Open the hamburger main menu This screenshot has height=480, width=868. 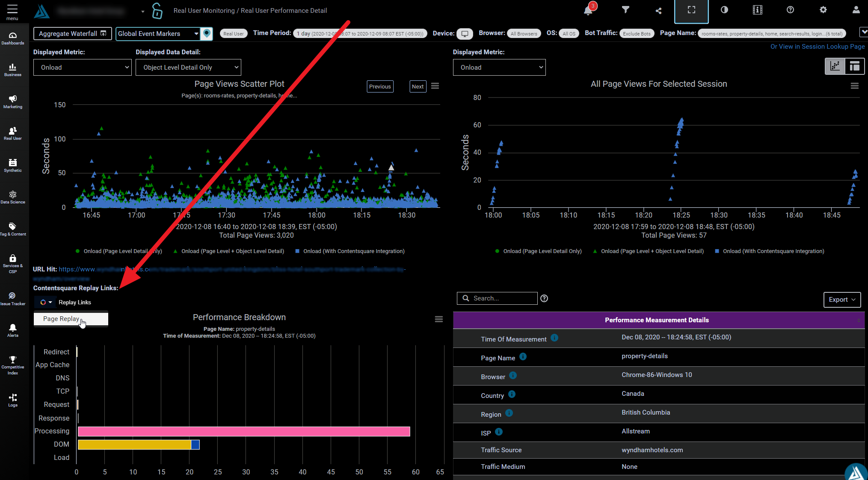(x=12, y=12)
